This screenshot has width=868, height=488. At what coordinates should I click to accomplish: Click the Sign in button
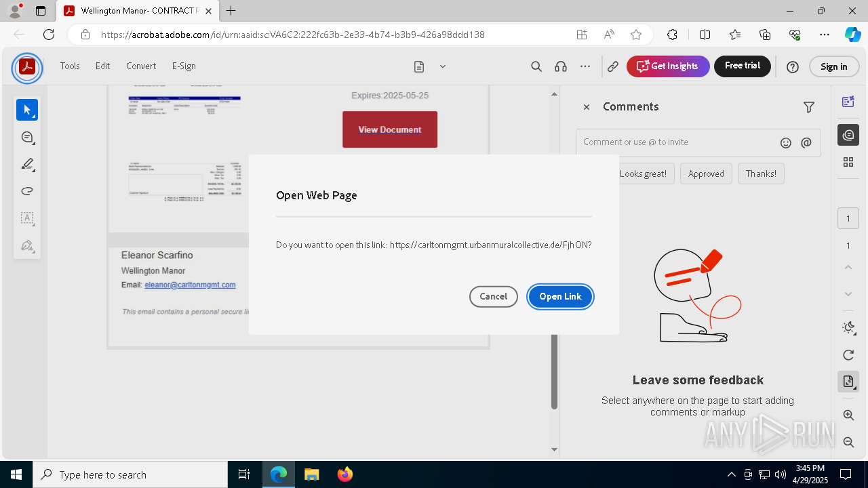pos(834,66)
